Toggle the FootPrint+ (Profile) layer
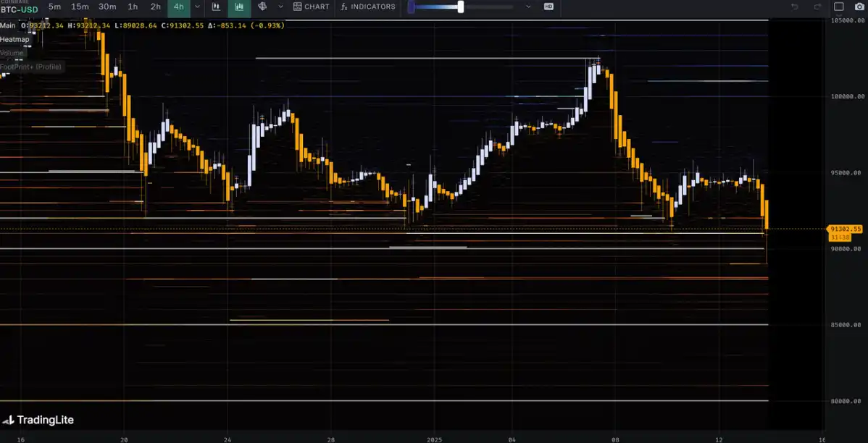 [31, 67]
